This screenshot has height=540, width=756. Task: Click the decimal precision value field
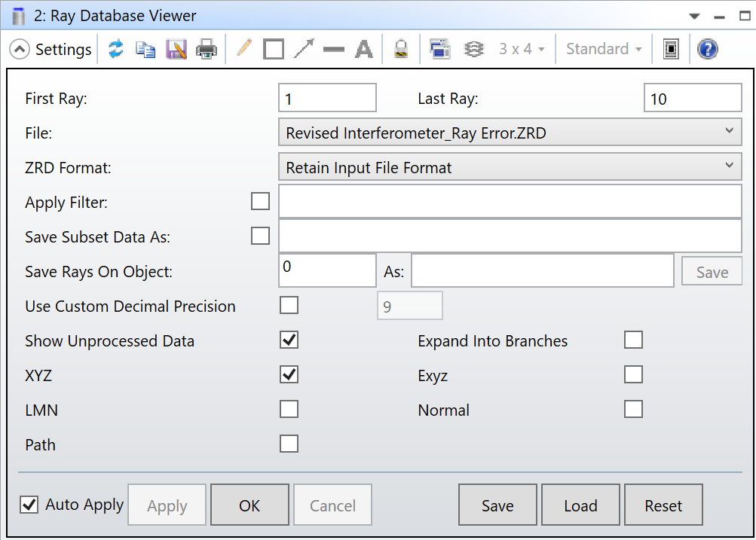pyautogui.click(x=409, y=306)
